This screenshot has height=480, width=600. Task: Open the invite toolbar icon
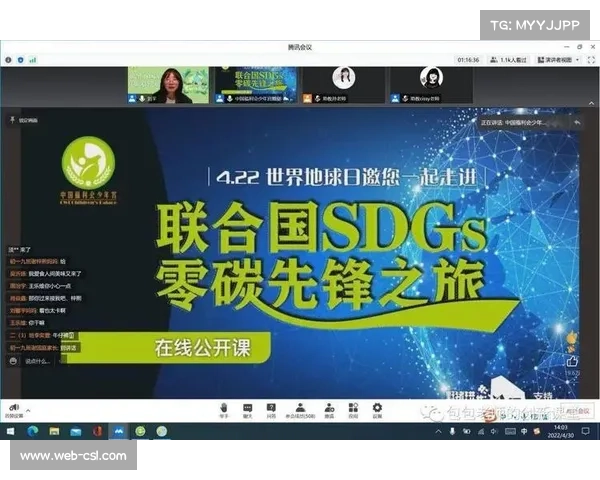click(329, 411)
